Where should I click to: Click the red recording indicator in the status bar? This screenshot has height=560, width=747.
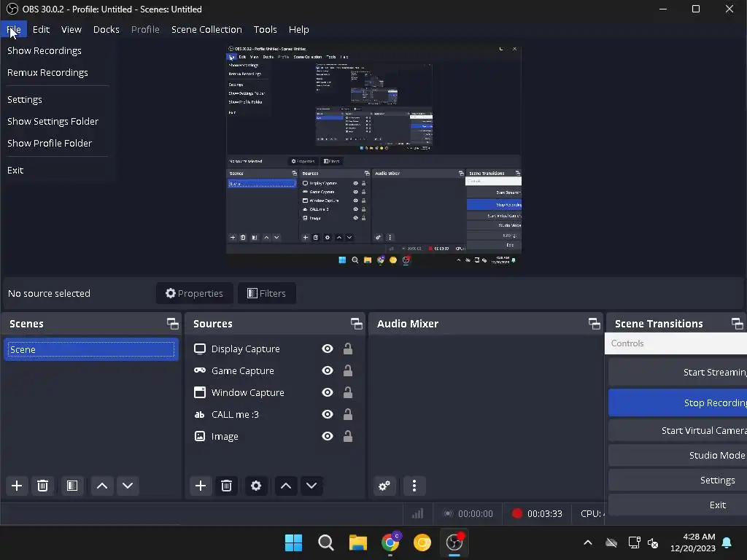click(517, 513)
